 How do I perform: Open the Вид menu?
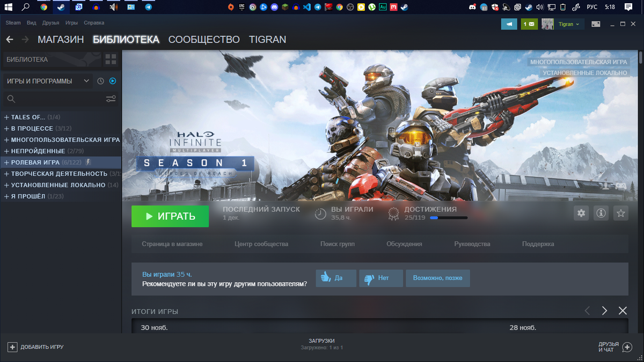click(32, 23)
